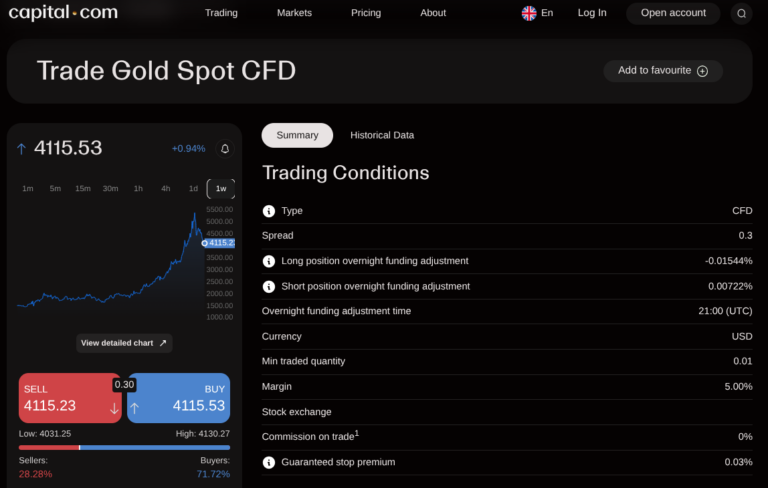Click the Stock exchange label
Image resolution: width=768 pixels, height=488 pixels.
point(296,412)
